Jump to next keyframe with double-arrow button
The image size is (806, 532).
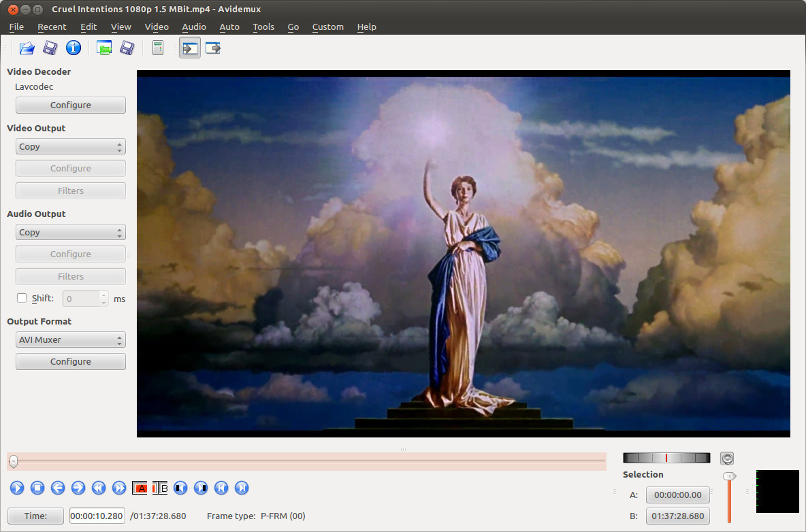tap(119, 488)
